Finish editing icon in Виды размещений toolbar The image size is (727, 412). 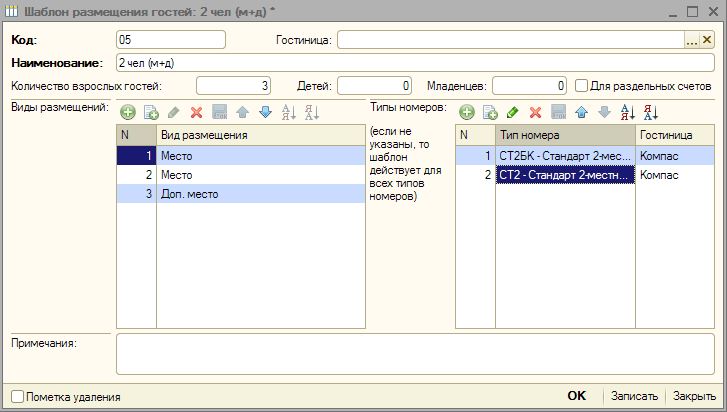point(219,112)
